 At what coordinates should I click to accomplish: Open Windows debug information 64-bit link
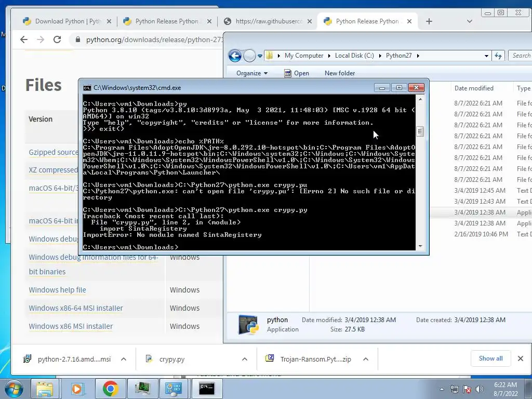pos(94,264)
